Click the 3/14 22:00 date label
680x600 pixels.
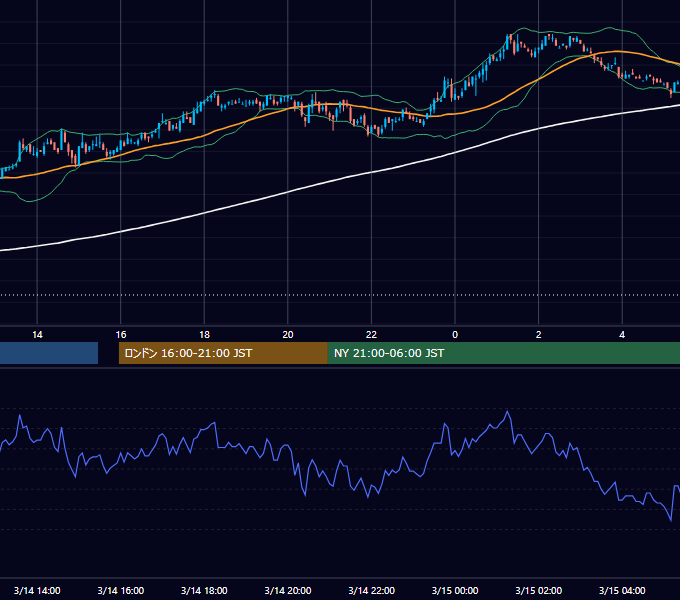[372, 590]
